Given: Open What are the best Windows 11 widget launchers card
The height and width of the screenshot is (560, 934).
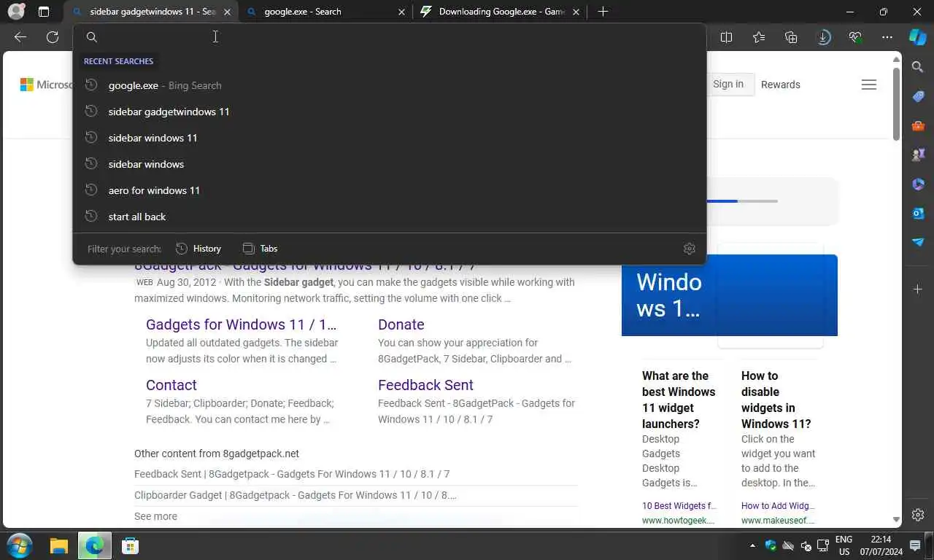Looking at the screenshot, I should coord(679,400).
